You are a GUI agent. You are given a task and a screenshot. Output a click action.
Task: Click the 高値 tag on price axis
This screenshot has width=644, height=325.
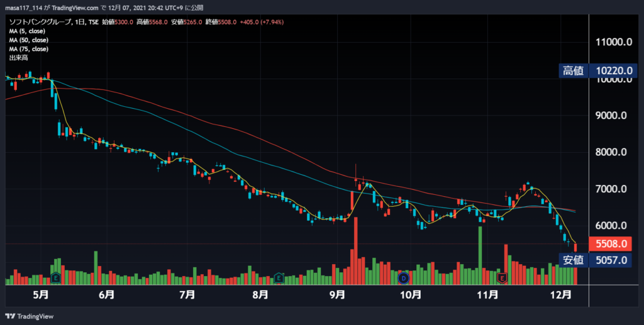pyautogui.click(x=574, y=70)
